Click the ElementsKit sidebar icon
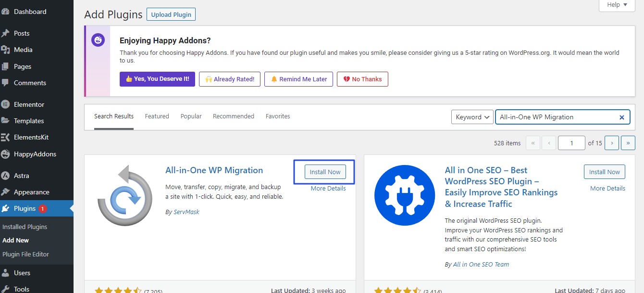The height and width of the screenshot is (293, 644). [x=5, y=138]
